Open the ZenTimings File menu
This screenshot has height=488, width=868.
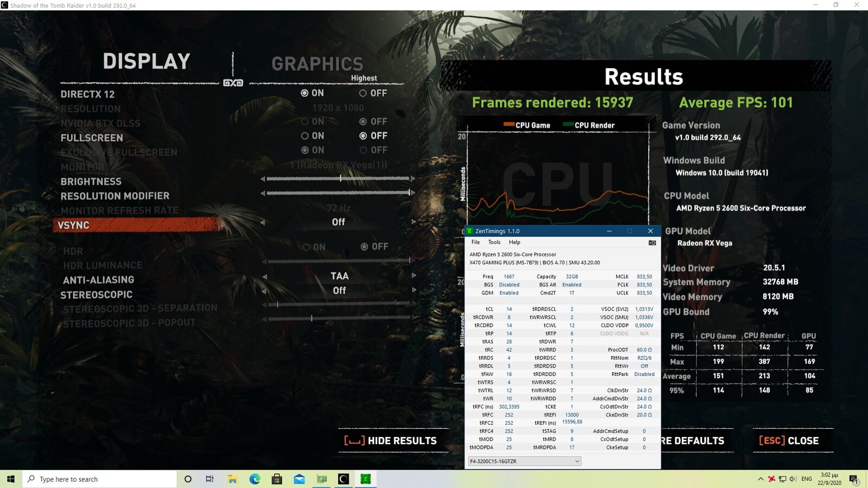coord(475,242)
